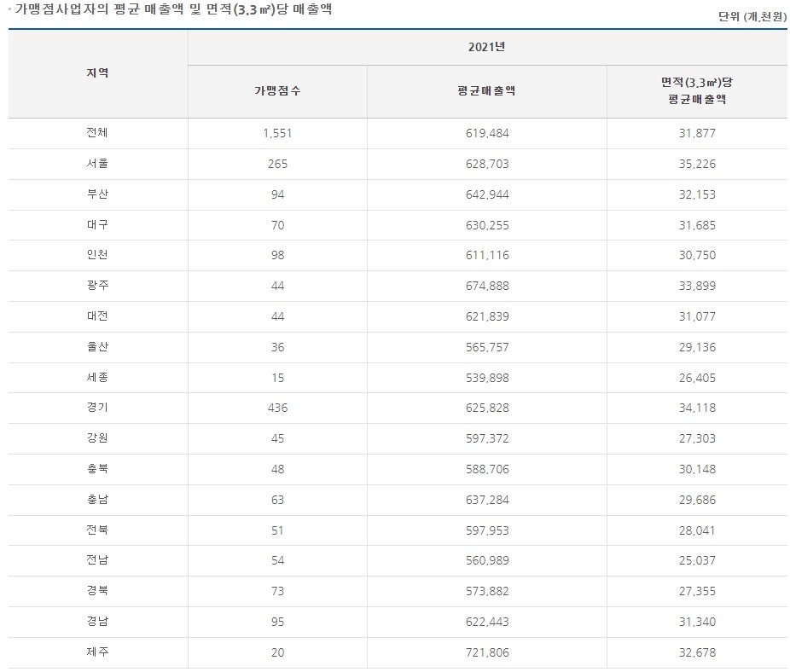Click the value 597,372
790x672 pixels.
tap(487, 439)
